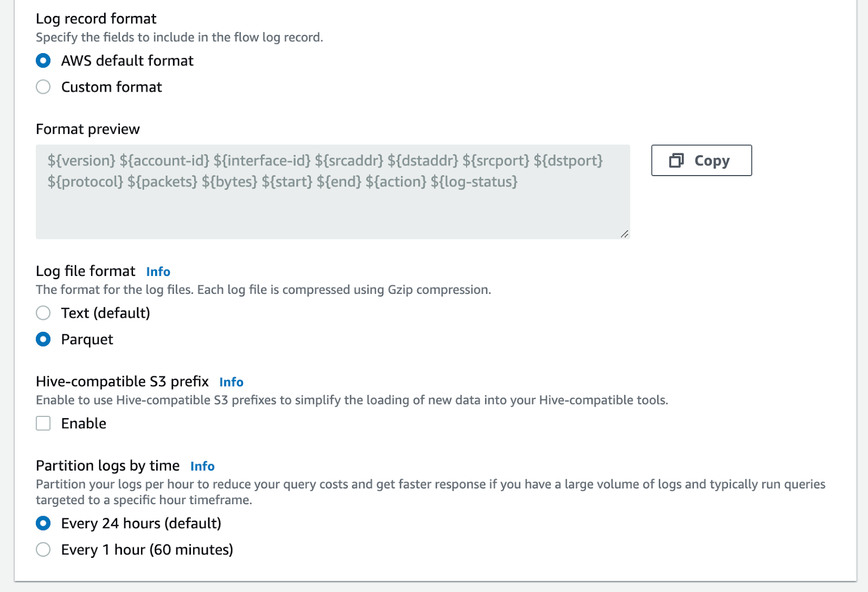
Task: Click the resize handle of Format preview box
Action: (624, 234)
